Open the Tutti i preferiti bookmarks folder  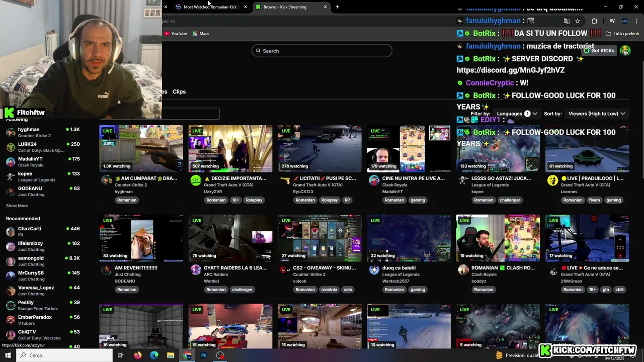tap(622, 34)
